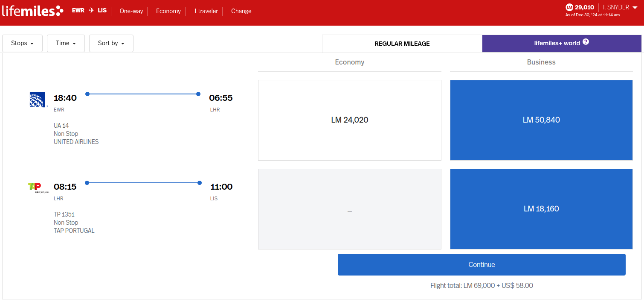
Task: Select Business fare LM 18,160 for TP 1351
Action: click(x=541, y=209)
